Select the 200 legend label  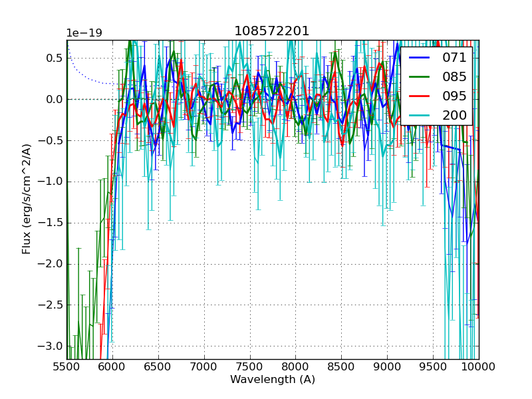click(454, 115)
